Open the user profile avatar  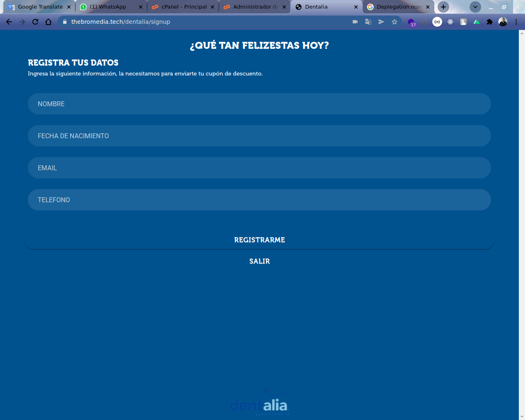tap(503, 22)
